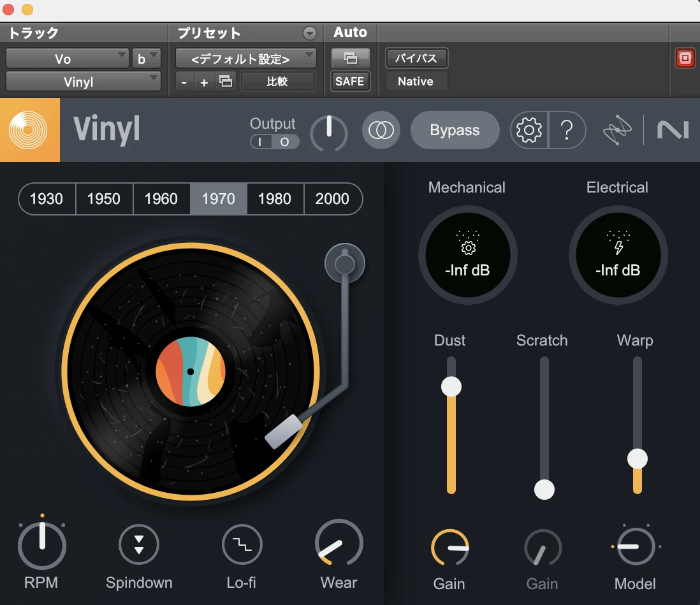
Task: Click the orange Vinyl logo icon
Action: point(29,130)
